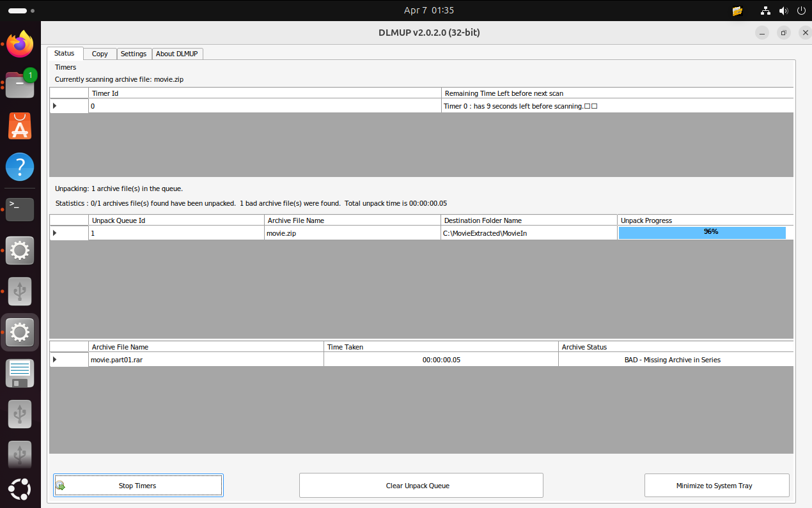Open the Settings tab
The height and width of the screenshot is (508, 812).
(x=134, y=54)
